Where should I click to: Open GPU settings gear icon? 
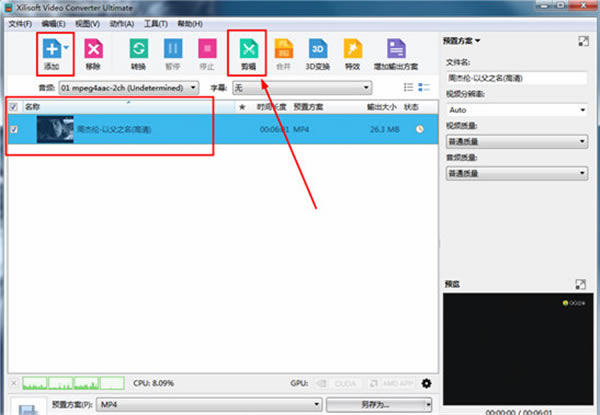tap(426, 383)
